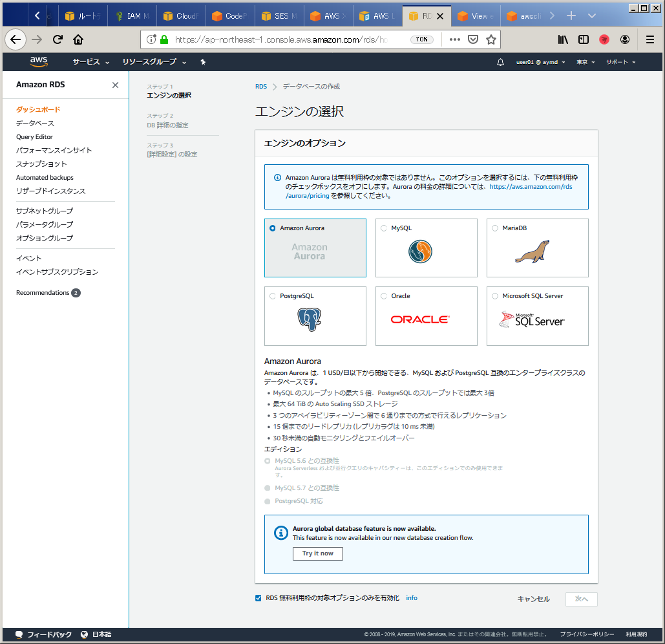Open the Aurora pricing hyperlink
This screenshot has height=644, width=665.
pyautogui.click(x=531, y=187)
